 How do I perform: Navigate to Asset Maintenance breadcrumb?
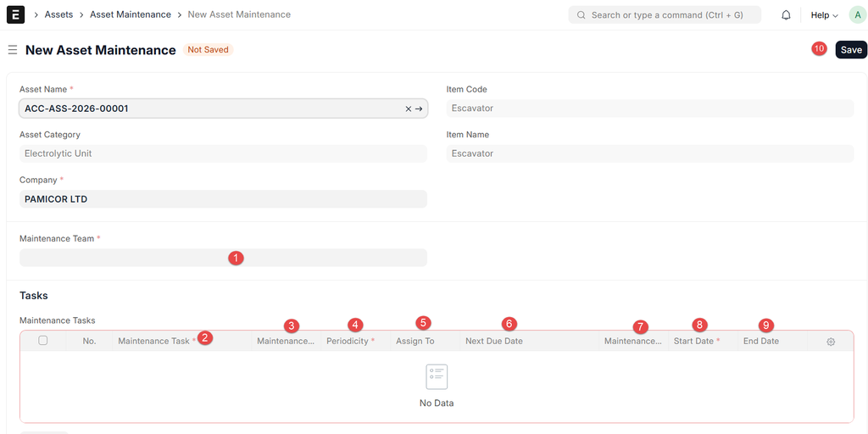click(131, 14)
